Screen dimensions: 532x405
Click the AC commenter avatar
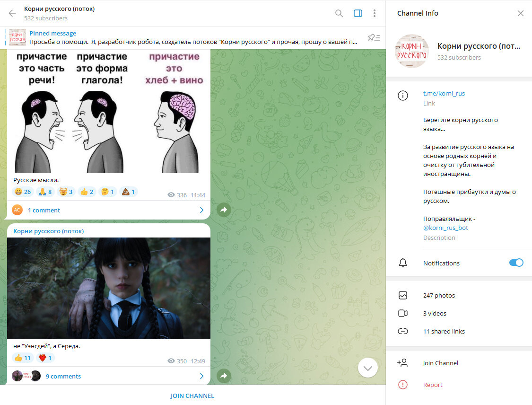point(17,210)
